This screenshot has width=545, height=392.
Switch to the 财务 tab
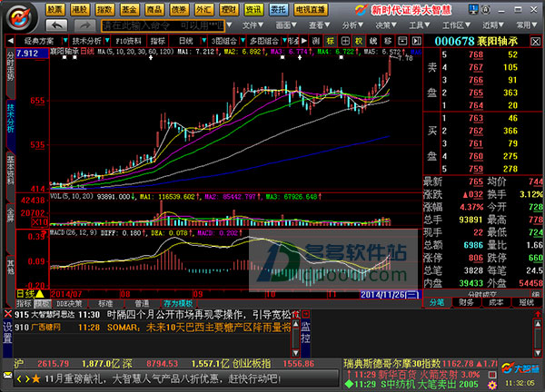point(467,302)
